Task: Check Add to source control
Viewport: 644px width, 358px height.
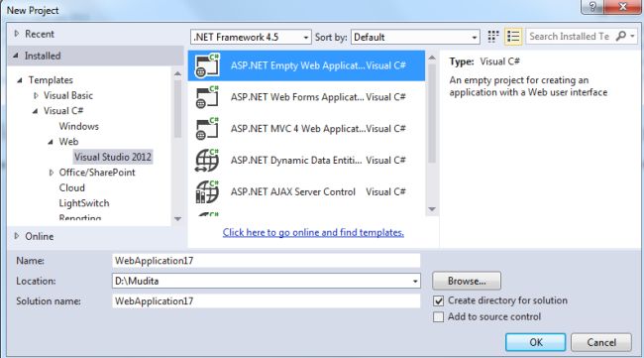Action: [439, 317]
